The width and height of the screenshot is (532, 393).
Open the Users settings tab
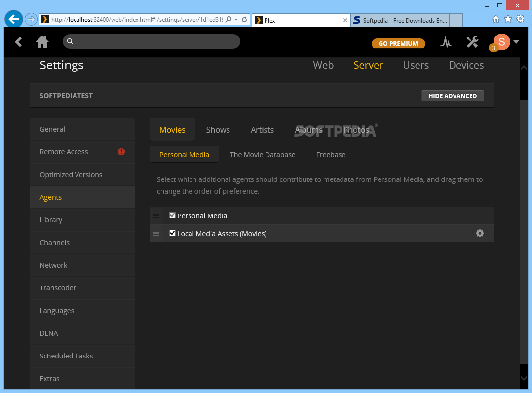pyautogui.click(x=416, y=65)
